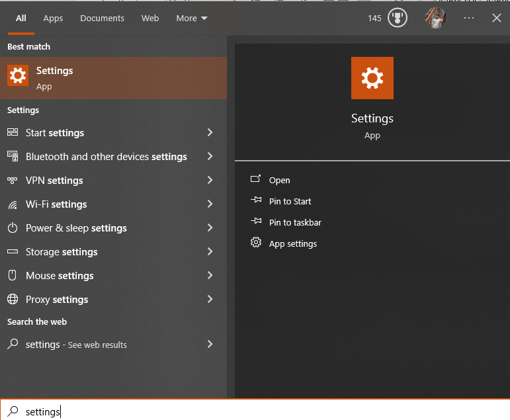
Task: Switch to the Apps tab
Action: pyautogui.click(x=53, y=19)
